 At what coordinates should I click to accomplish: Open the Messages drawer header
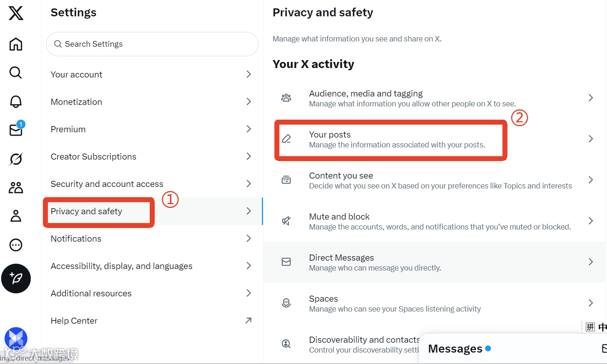pyautogui.click(x=455, y=349)
